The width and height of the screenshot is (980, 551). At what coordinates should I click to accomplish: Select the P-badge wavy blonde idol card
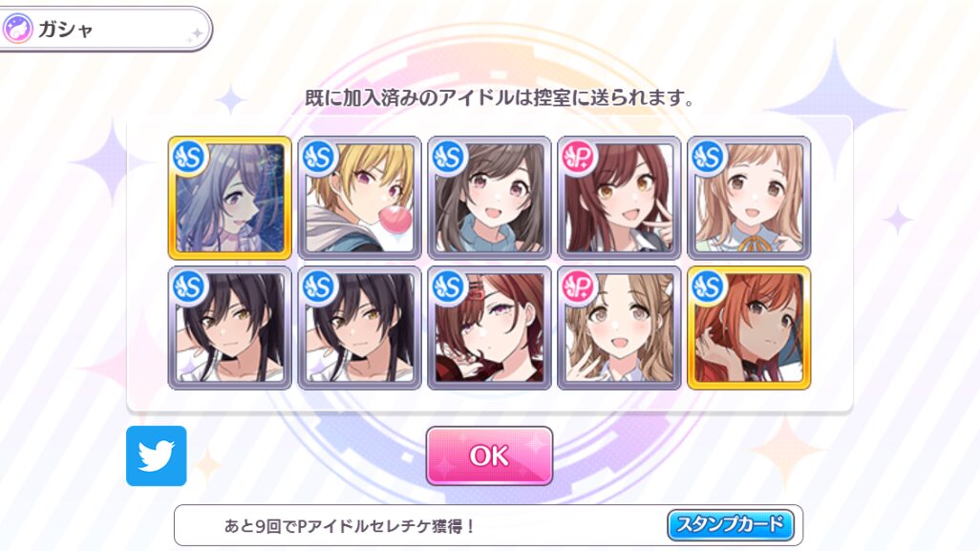pos(619,328)
